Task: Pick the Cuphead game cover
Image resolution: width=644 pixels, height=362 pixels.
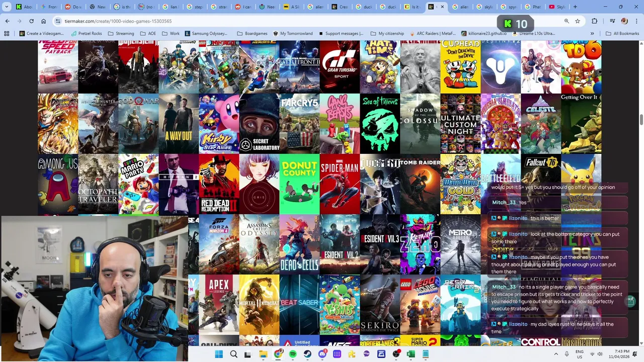Action: coord(460,66)
